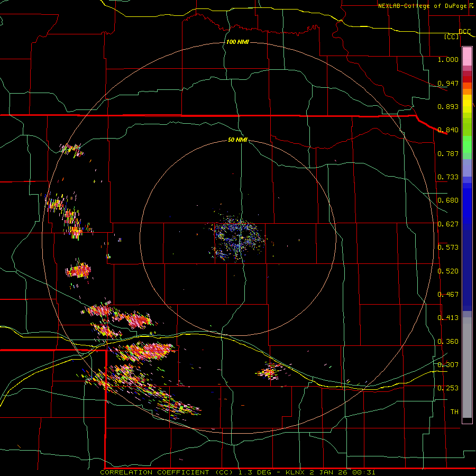Image resolution: width=476 pixels, height=476 pixels.
Task: Pick the large gray segment of the color bar
Action: [467, 368]
